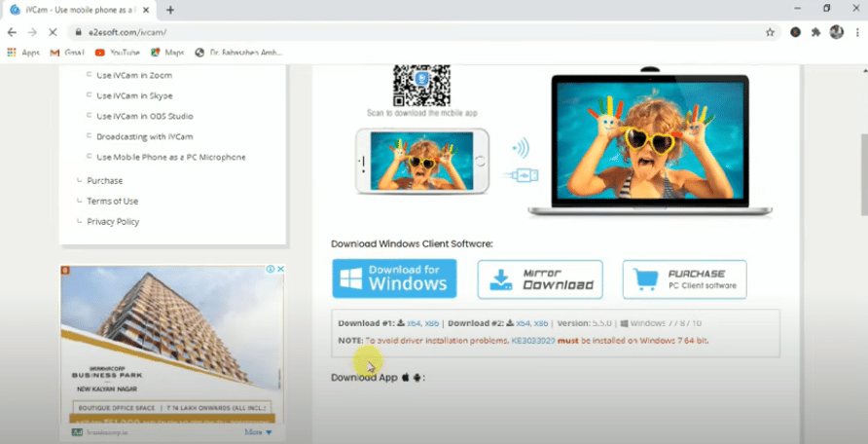Open the Dr. Babasaheb Amb... bookmark
The height and width of the screenshot is (444, 868).
coord(238,53)
